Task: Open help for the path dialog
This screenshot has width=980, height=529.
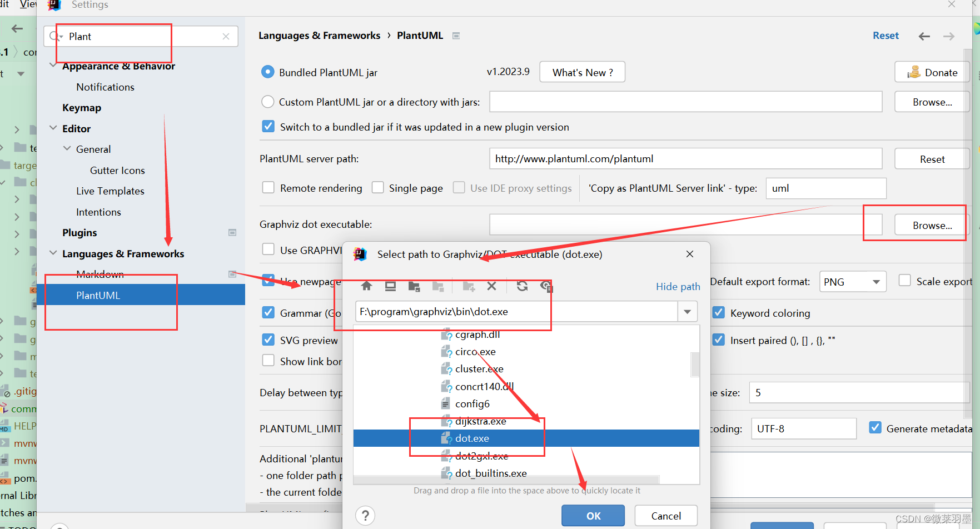Action: tap(365, 516)
